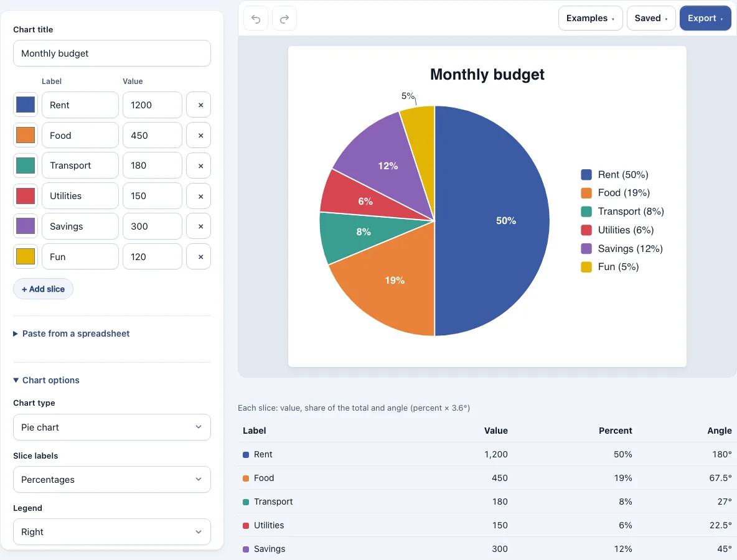
Task: Click the Utilities (6%) legend entry
Action: point(617,230)
